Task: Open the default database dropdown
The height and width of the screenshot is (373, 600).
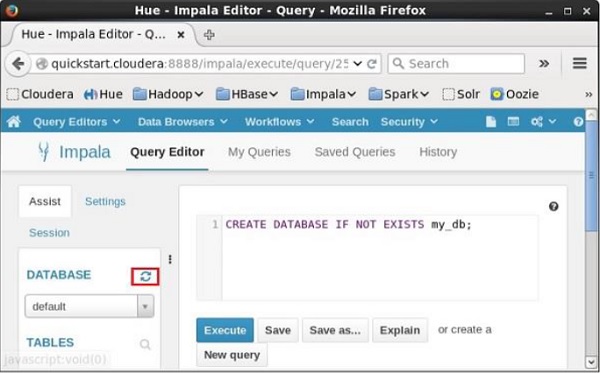Action: pos(90,306)
